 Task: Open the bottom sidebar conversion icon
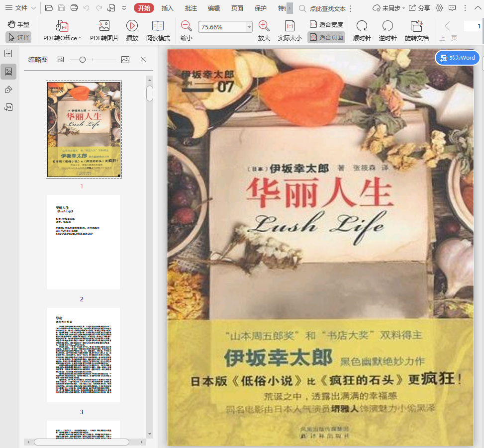[x=8, y=107]
